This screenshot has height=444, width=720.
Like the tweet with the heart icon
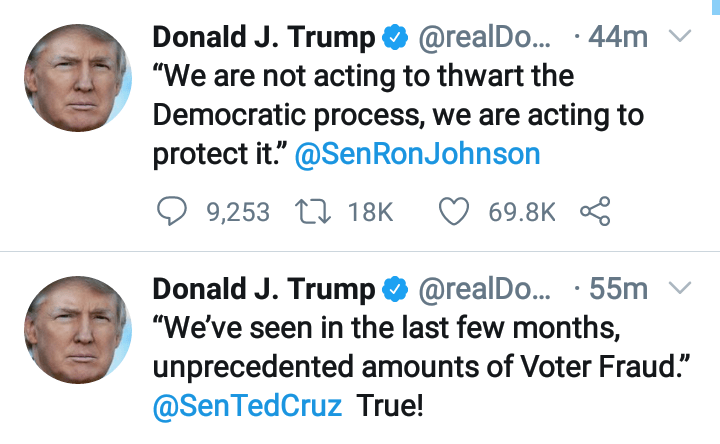[x=455, y=212]
